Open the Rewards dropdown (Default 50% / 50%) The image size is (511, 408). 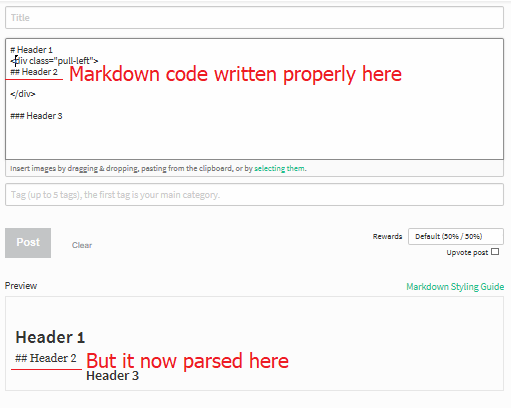pos(456,236)
